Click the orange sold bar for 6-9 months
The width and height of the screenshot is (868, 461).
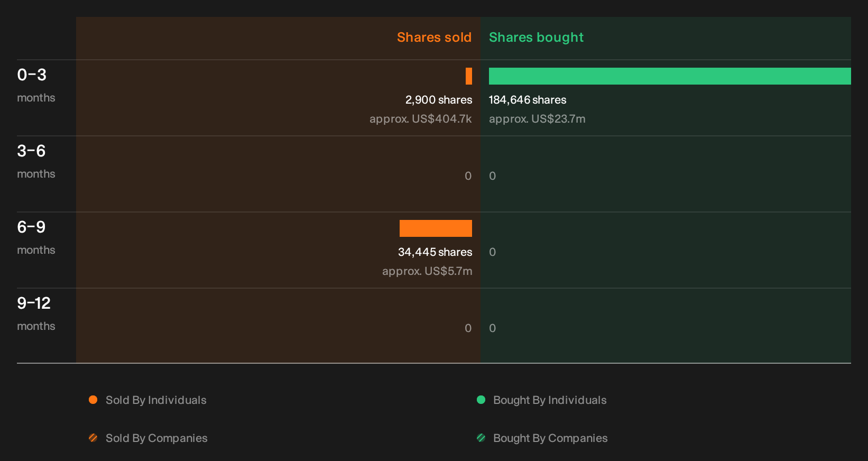pos(436,228)
